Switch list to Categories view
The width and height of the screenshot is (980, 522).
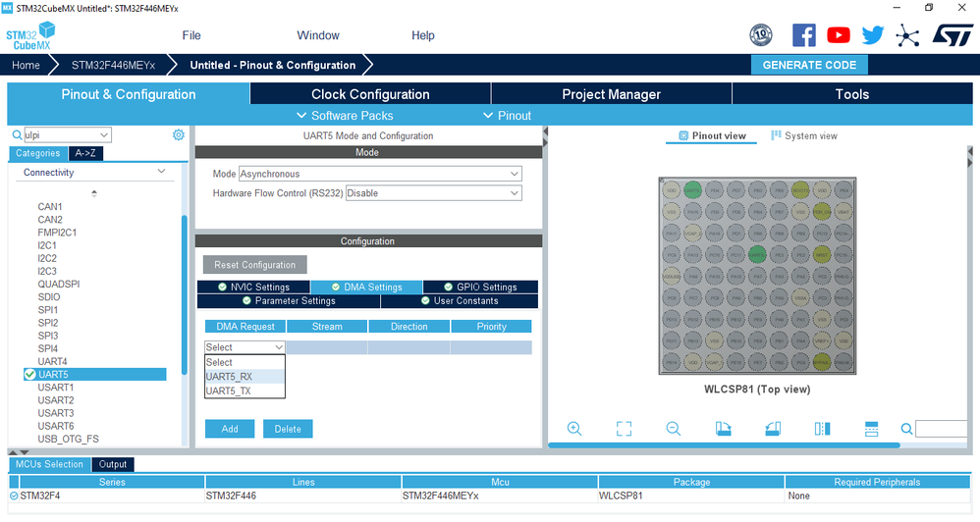click(37, 153)
